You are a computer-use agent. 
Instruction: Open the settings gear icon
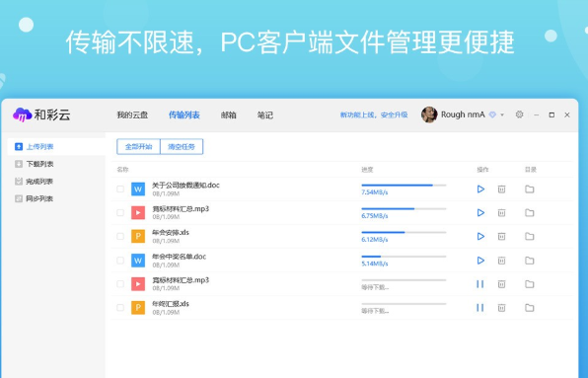pyautogui.click(x=519, y=114)
